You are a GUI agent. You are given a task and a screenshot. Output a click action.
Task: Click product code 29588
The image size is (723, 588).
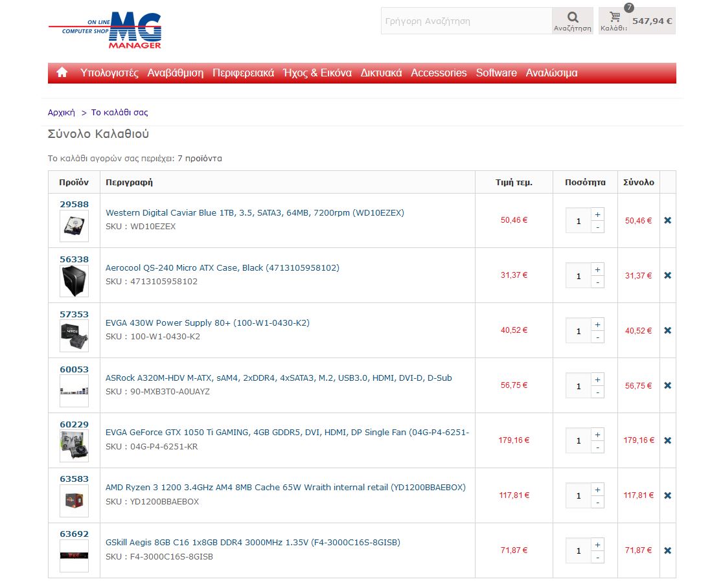coord(75,204)
